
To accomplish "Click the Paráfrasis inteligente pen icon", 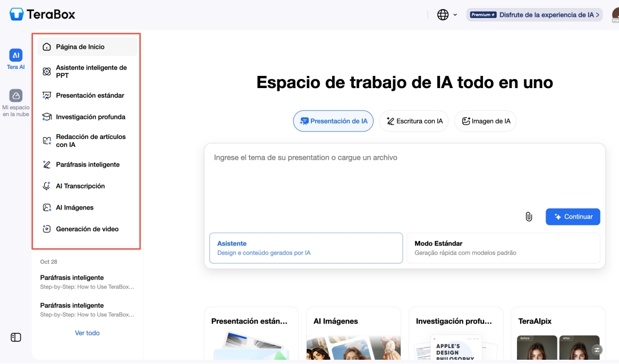I will (x=47, y=164).
